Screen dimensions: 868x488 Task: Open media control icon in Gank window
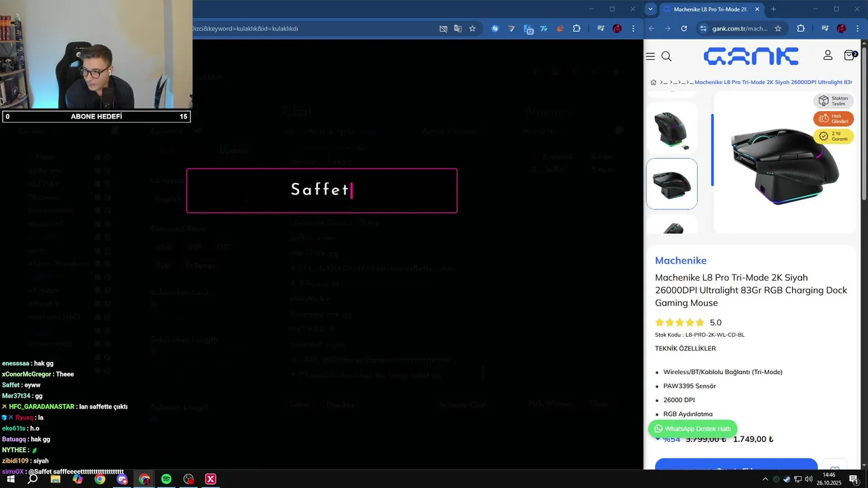(825, 28)
